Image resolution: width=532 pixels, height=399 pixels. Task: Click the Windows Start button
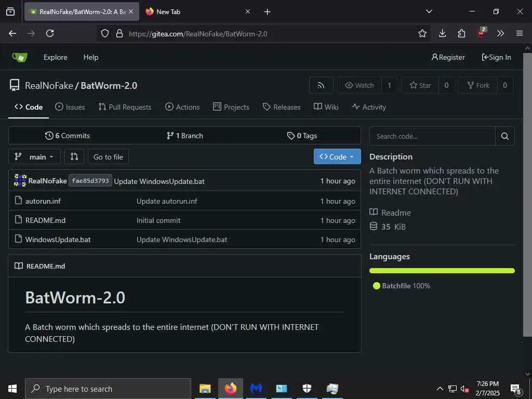(x=12, y=389)
